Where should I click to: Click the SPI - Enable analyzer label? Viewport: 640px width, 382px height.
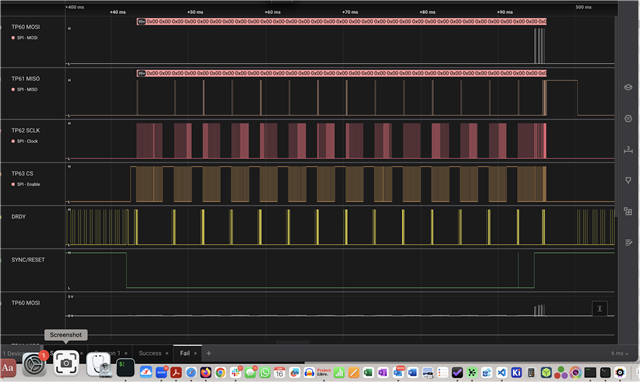pyautogui.click(x=28, y=184)
